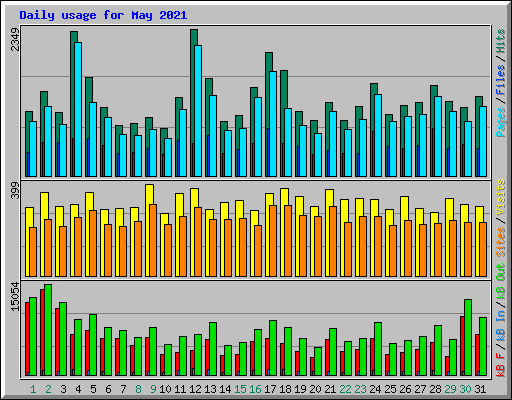Click day 8 on the x-axis
The width and height of the screenshot is (512, 400).
click(x=138, y=389)
